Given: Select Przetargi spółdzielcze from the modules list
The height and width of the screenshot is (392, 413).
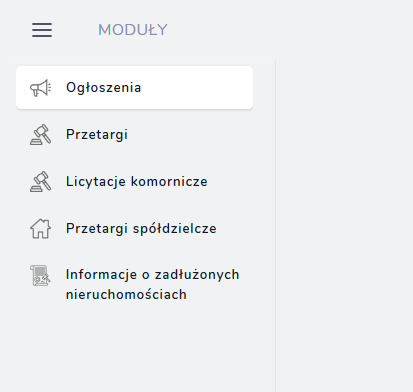Looking at the screenshot, I should (x=134, y=229).
